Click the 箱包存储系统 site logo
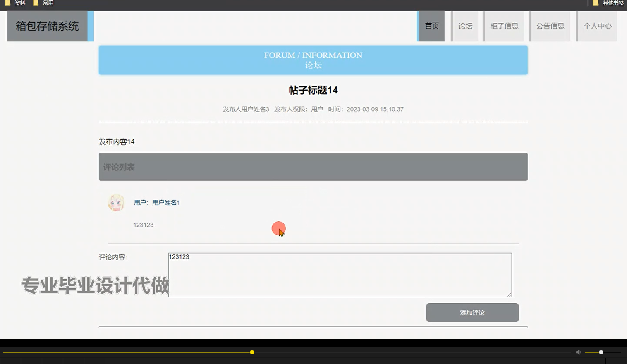 tap(47, 26)
